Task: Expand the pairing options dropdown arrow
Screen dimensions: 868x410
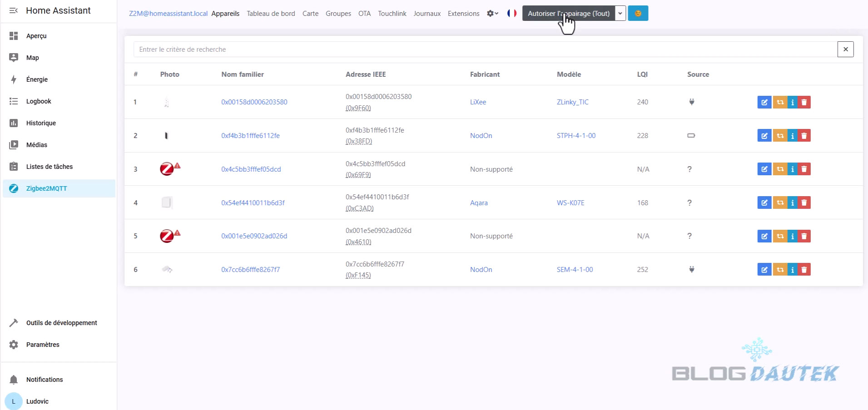Action: pyautogui.click(x=620, y=14)
